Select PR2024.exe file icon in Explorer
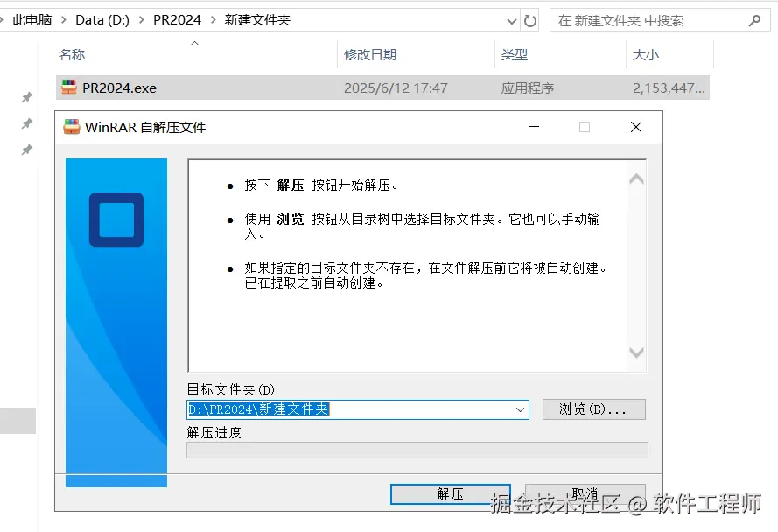The image size is (778, 532). coord(69,87)
